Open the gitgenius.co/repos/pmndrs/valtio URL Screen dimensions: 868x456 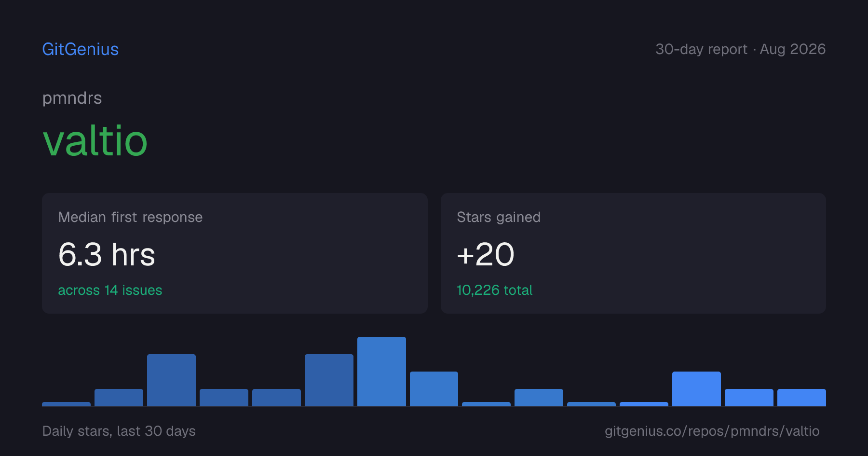coord(712,431)
